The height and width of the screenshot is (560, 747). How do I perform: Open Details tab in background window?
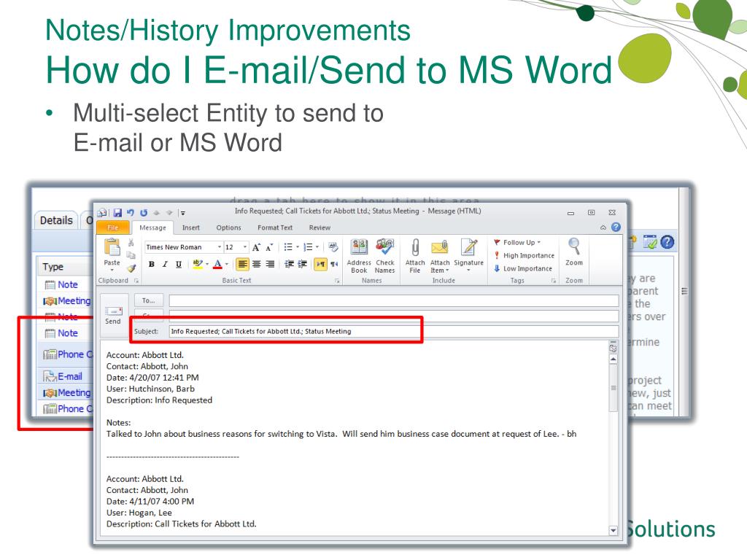56,220
